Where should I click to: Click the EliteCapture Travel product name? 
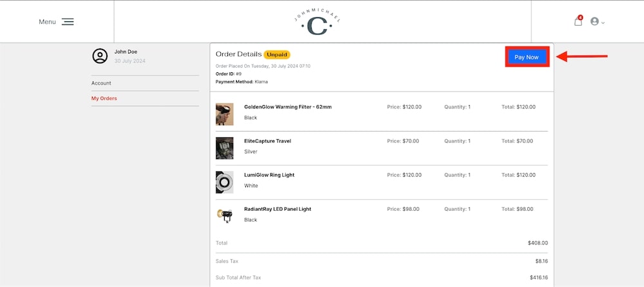click(x=267, y=141)
